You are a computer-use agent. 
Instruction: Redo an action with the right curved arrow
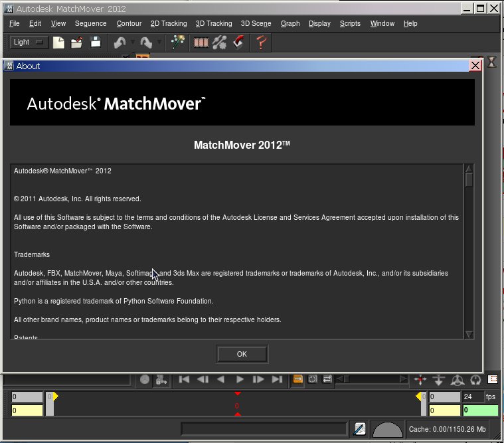[146, 43]
